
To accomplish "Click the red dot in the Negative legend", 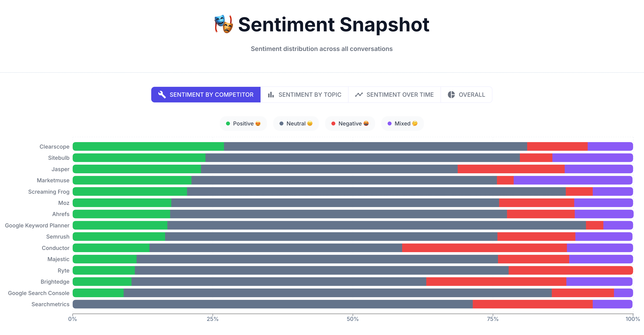I will (x=333, y=123).
